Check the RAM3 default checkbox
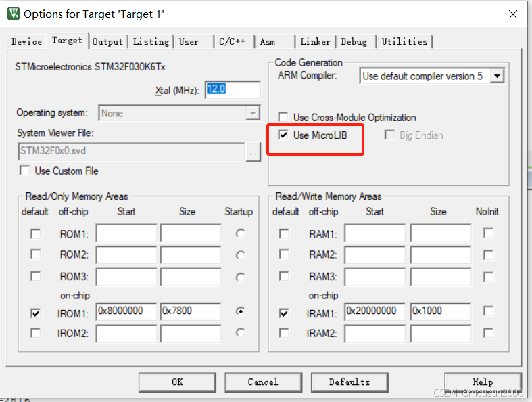This screenshot has height=402, width=532. click(x=284, y=276)
